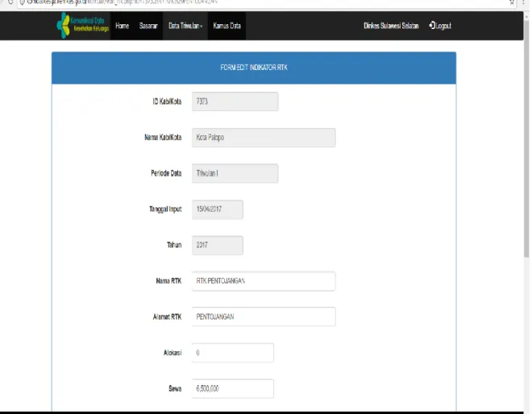Click the Alamat RTK input field
This screenshot has height=414, width=532.
tap(264, 317)
